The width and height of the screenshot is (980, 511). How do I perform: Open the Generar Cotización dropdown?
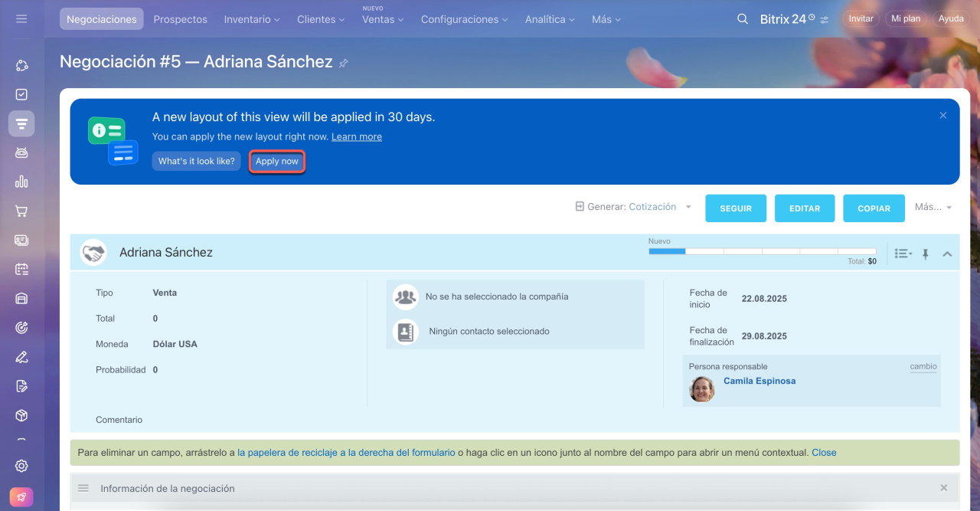click(634, 207)
